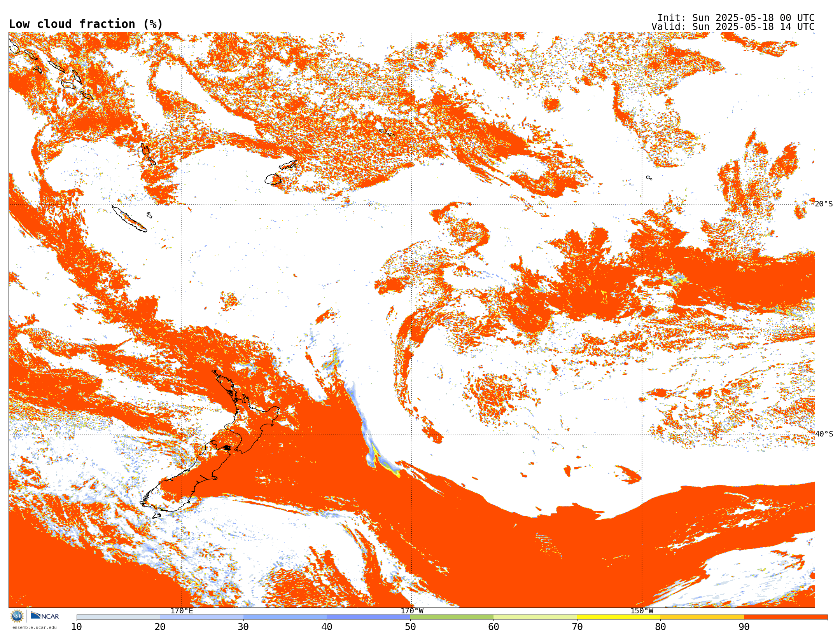Click the 40°S latitude label
Viewport: 840px width, 632px height.
click(x=824, y=434)
